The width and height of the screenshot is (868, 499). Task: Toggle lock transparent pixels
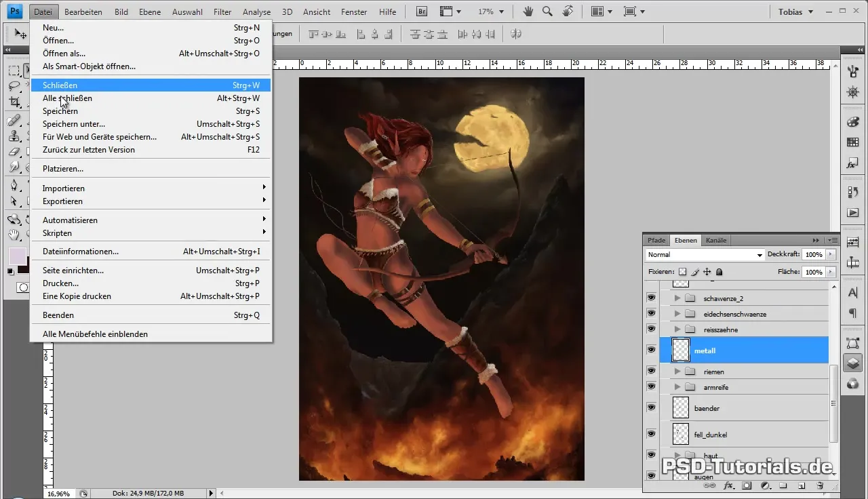(x=683, y=272)
